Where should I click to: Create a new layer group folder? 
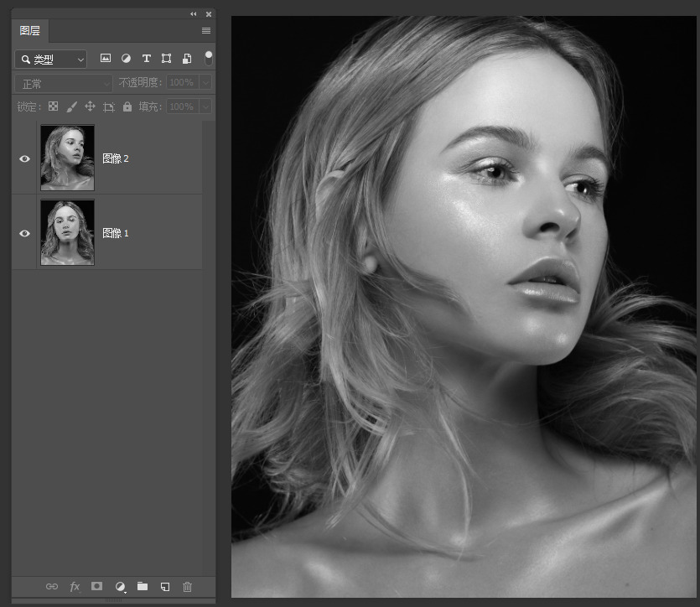143,587
